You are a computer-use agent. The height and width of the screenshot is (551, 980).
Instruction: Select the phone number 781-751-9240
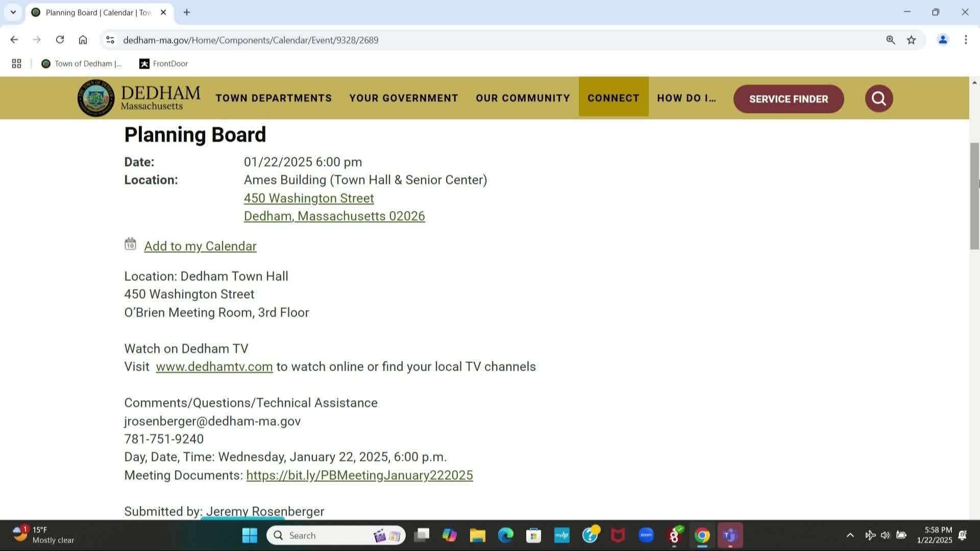pos(164,439)
